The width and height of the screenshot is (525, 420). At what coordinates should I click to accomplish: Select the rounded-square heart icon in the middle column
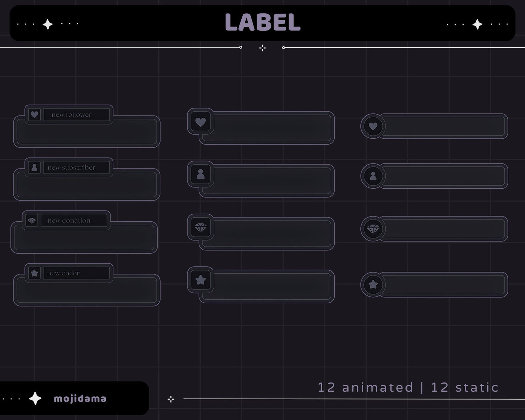(201, 122)
